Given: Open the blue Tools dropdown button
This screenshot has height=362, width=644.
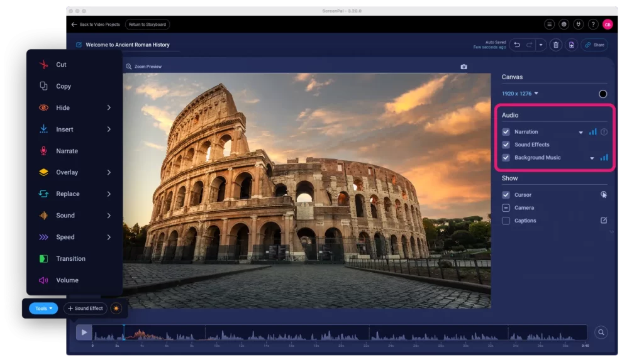Looking at the screenshot, I should click(43, 309).
